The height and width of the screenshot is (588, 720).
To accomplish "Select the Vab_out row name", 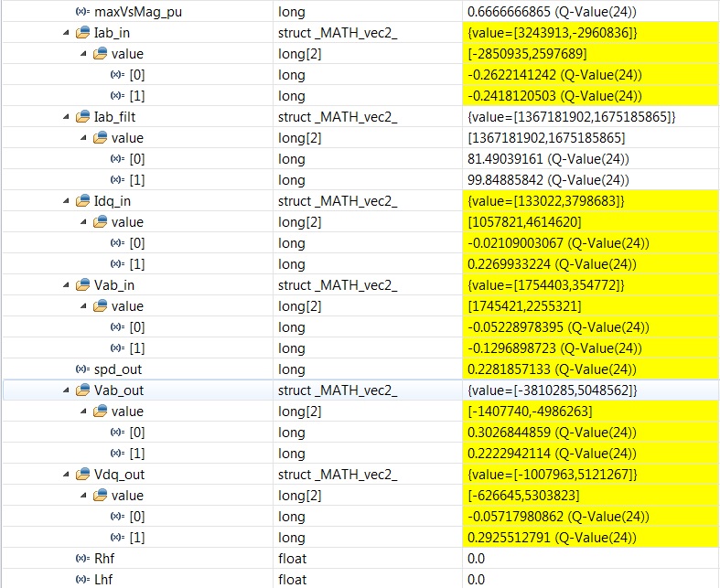I will point(119,390).
